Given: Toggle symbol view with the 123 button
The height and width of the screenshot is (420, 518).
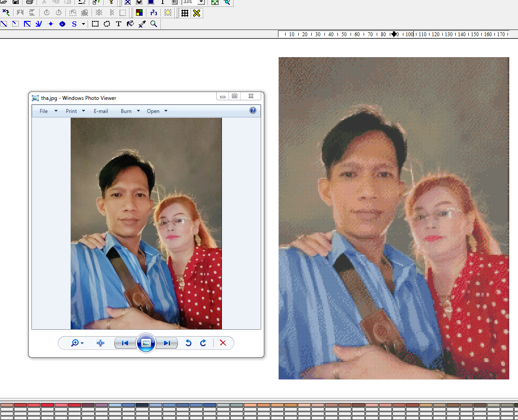Looking at the screenshot, I should tap(153, 13).
